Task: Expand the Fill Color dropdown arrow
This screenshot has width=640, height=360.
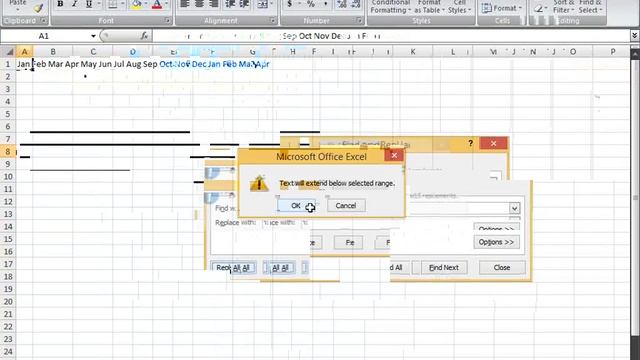Action: coord(146,4)
